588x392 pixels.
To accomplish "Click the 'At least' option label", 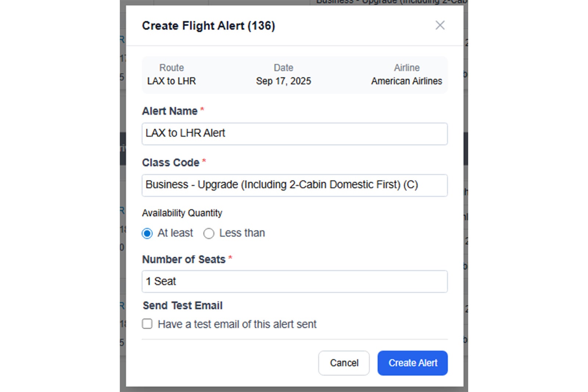I will pos(175,233).
